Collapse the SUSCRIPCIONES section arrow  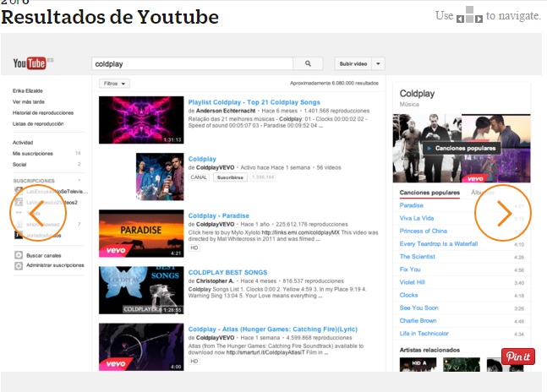79,181
